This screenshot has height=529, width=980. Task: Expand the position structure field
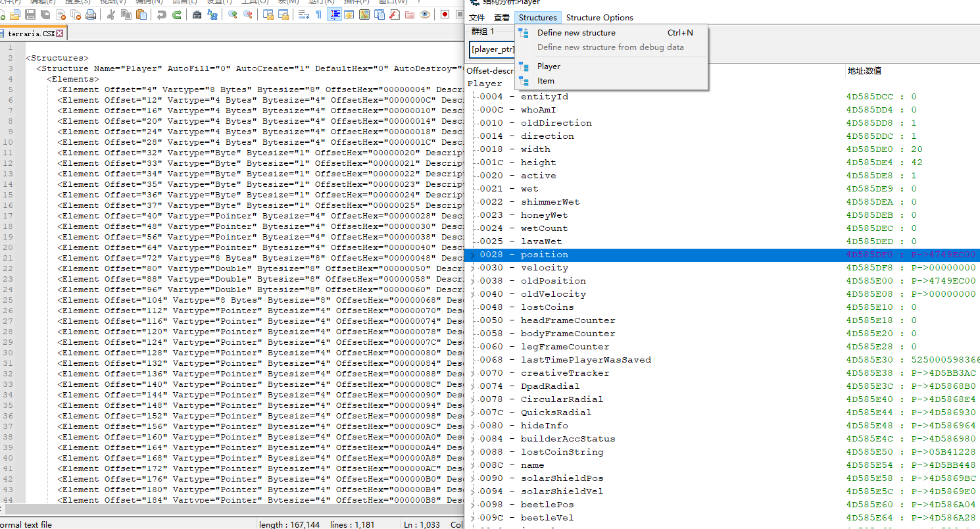pos(472,255)
